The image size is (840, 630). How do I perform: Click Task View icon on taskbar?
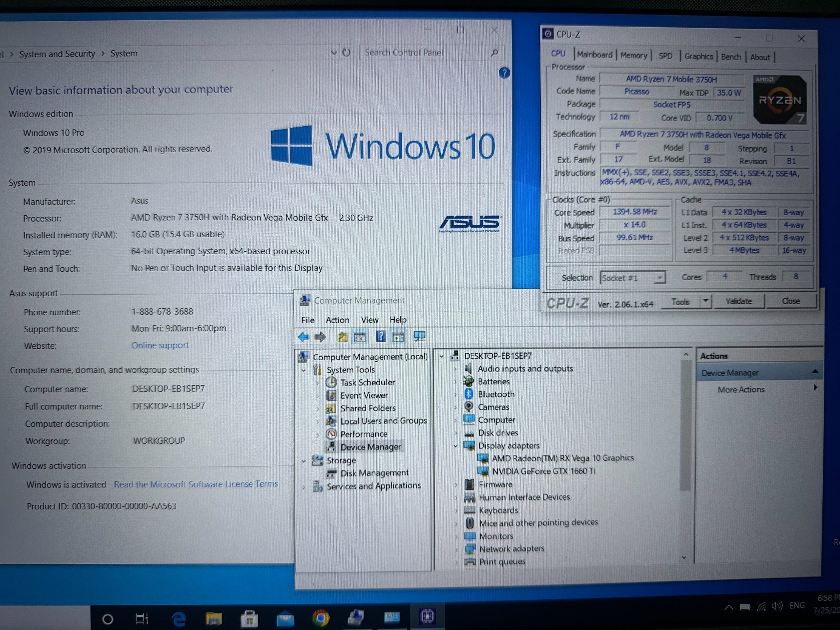[x=142, y=619]
